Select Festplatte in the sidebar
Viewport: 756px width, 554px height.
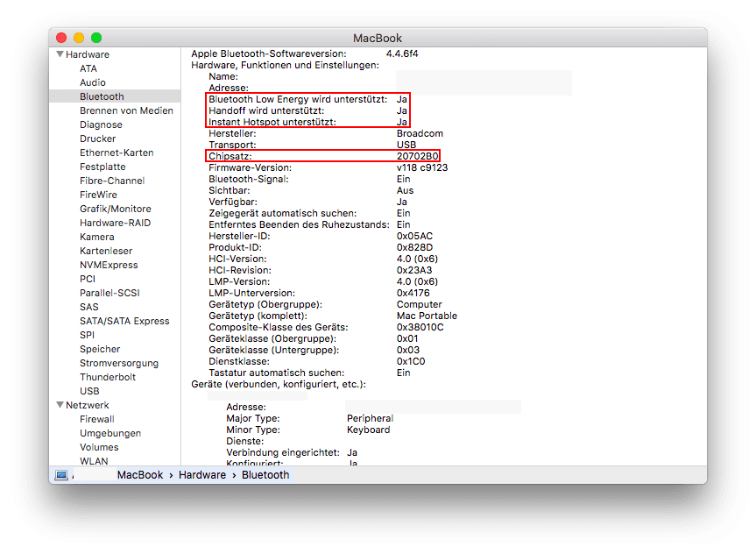coord(102,167)
